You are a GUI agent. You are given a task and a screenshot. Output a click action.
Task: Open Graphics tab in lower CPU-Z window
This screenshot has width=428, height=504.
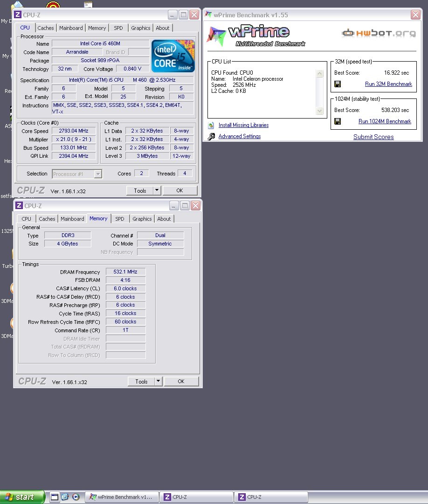142,219
